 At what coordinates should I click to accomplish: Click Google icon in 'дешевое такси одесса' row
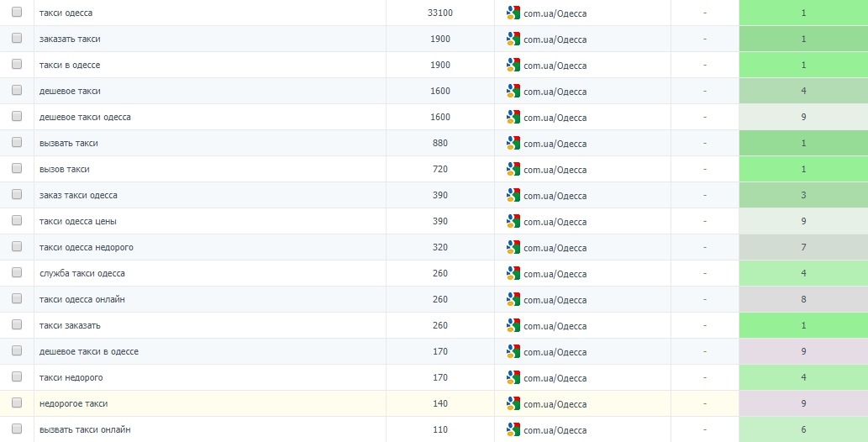[x=513, y=117]
